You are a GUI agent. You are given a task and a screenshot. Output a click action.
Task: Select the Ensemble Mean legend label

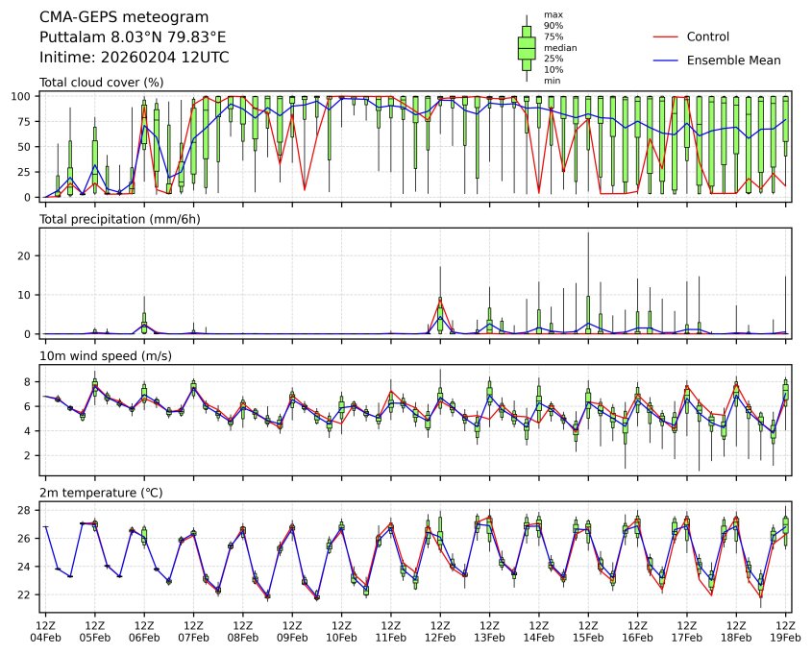click(x=733, y=61)
